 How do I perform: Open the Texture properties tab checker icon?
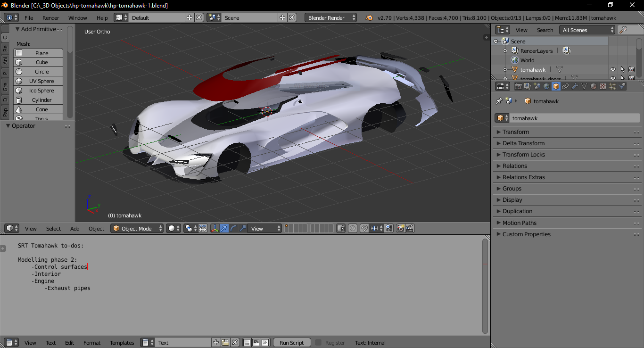coord(603,86)
